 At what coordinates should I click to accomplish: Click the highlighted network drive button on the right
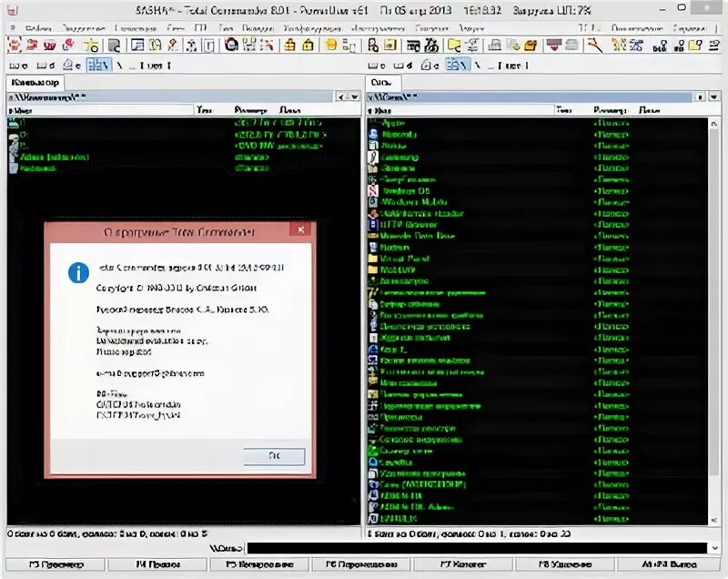457,66
